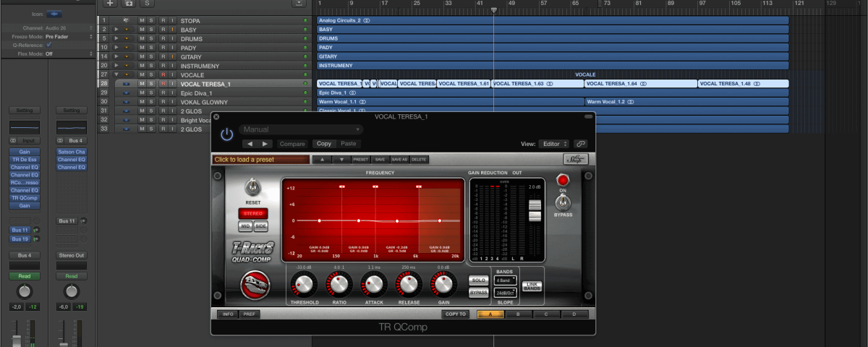Flip the BYPASS toggle switch under ON
The height and width of the screenshot is (347, 868).
click(x=562, y=202)
